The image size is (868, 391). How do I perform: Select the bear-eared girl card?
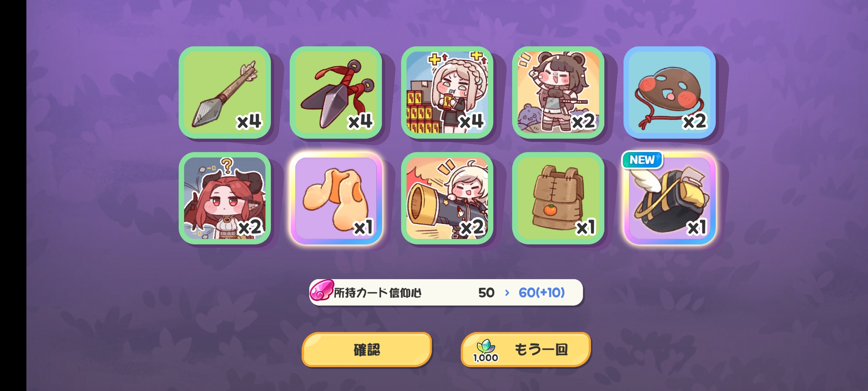pyautogui.click(x=558, y=92)
